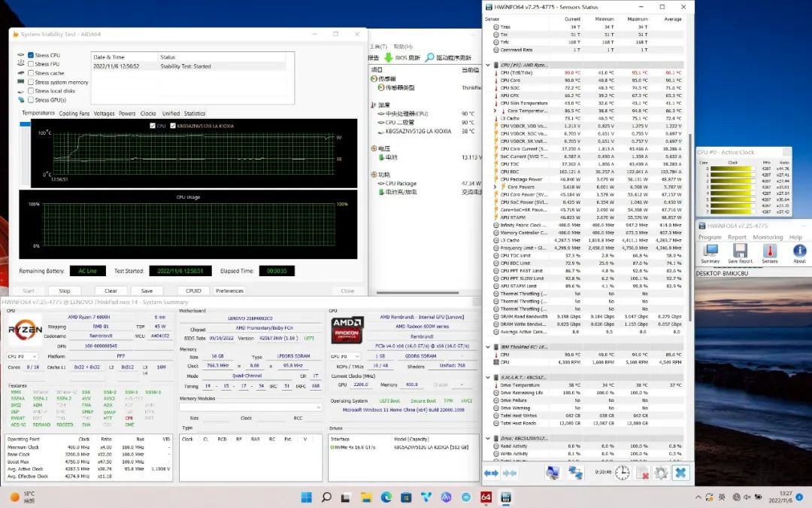Click the clock icon in sensors toolbar

point(623,473)
